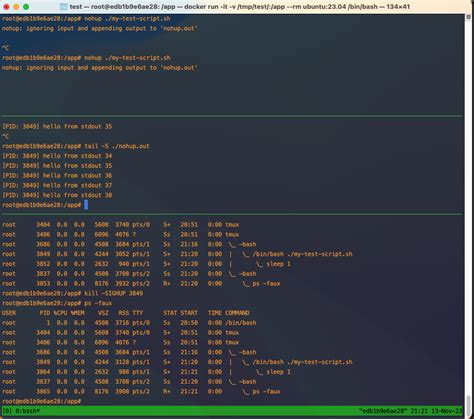Click the /bin/bash process row with PID 1
The height and width of the screenshot is (419, 474).
129,323
